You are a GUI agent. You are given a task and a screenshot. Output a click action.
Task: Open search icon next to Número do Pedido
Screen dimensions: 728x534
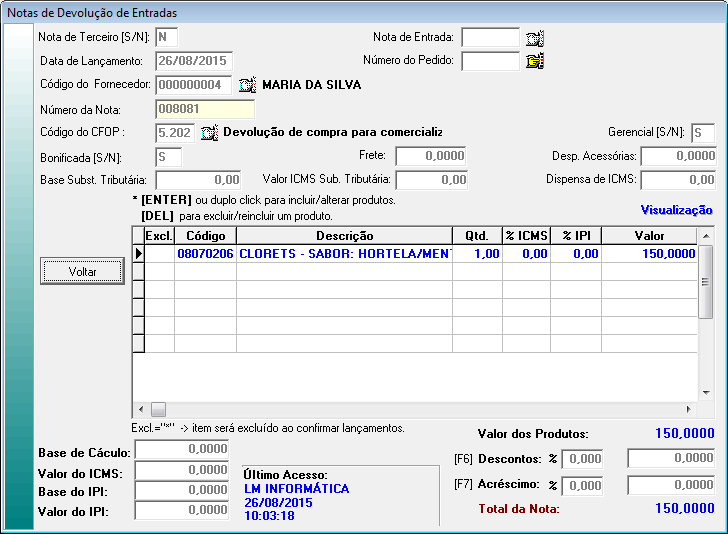point(535,61)
